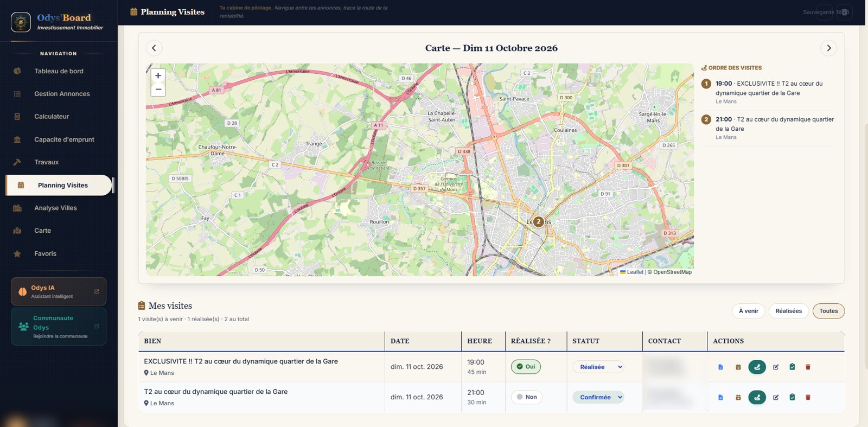The image size is (868, 427).
Task: Open Gestion Annonces page
Action: coord(59,94)
